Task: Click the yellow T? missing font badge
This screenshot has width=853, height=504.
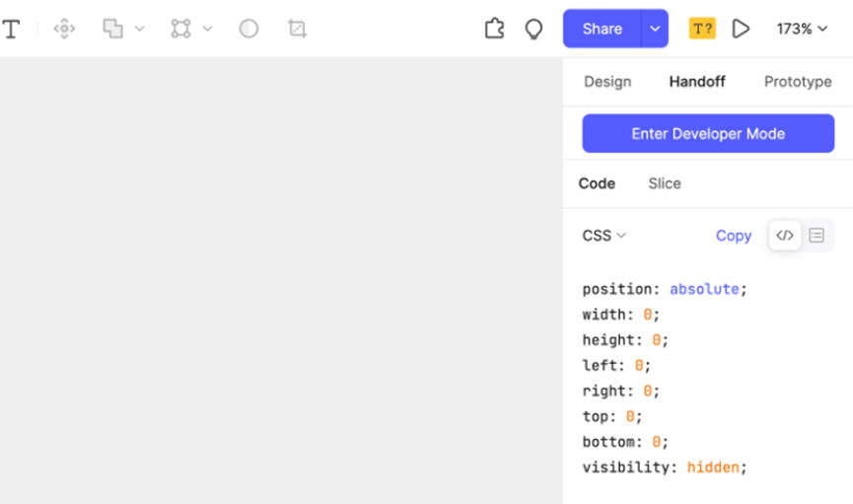Action: 701,29
